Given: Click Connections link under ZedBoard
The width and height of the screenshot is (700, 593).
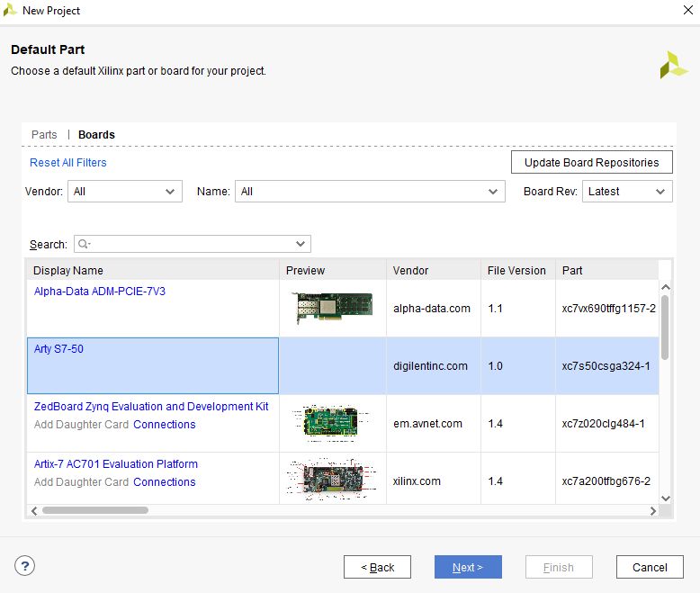Looking at the screenshot, I should tap(165, 425).
